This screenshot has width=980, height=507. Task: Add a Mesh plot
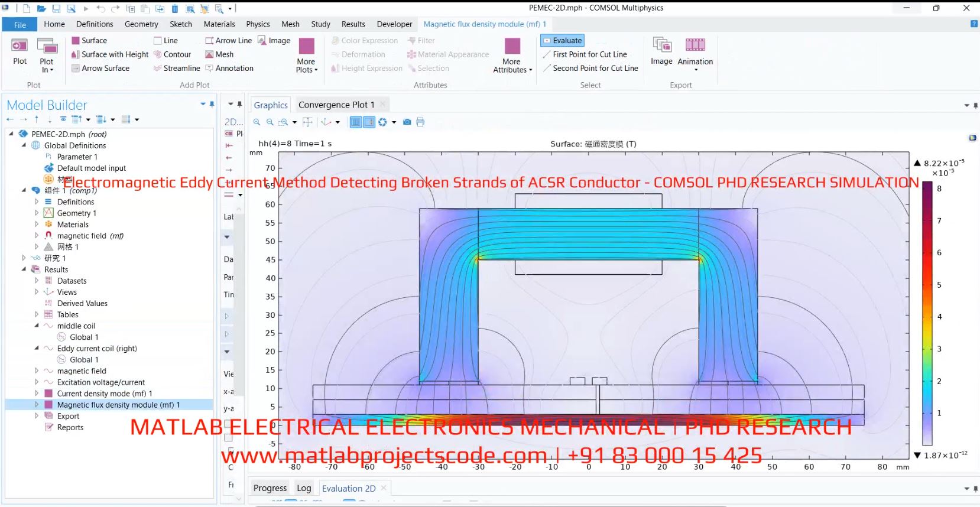tap(219, 54)
